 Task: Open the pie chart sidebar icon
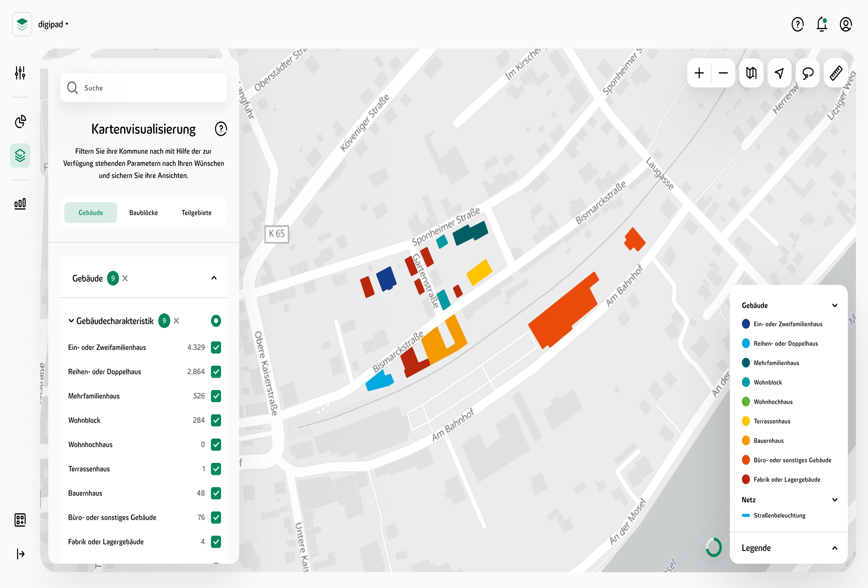[20, 121]
